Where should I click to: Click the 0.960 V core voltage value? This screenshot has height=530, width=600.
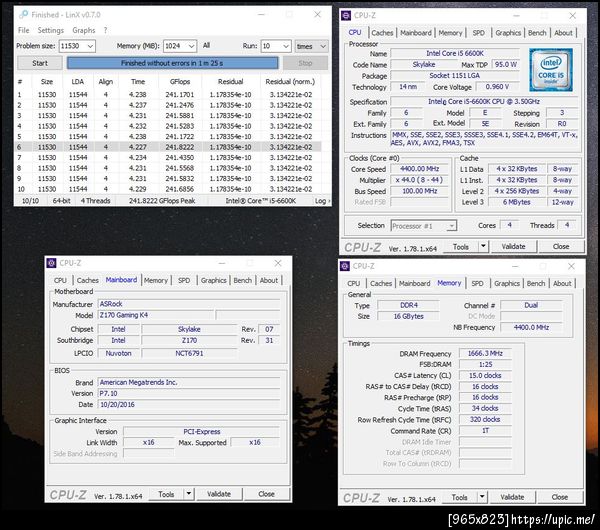[x=497, y=87]
